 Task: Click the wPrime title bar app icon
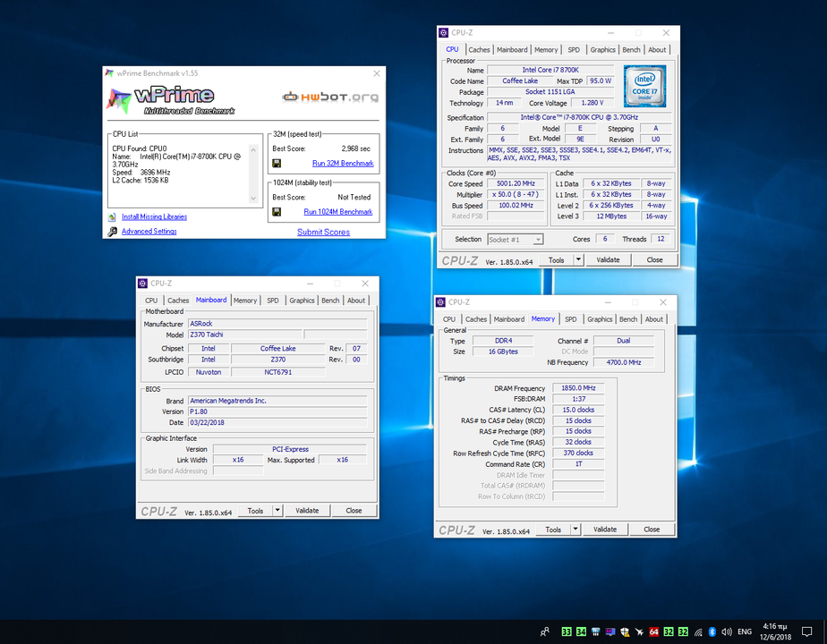coord(109,73)
